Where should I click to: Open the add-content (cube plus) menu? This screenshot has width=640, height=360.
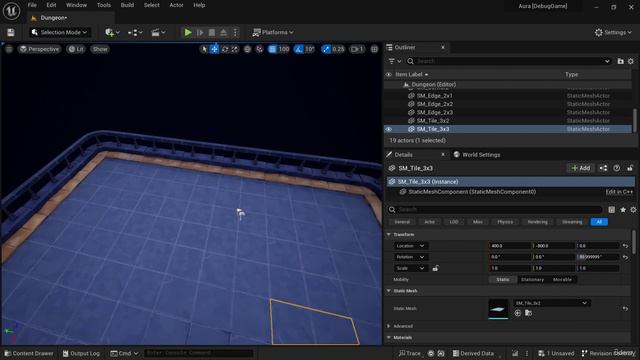112,32
